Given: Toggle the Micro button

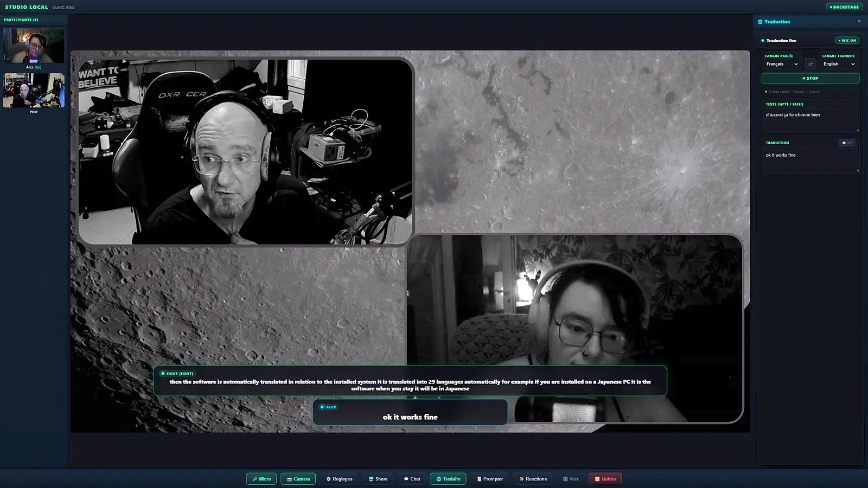Looking at the screenshot, I should click(261, 479).
